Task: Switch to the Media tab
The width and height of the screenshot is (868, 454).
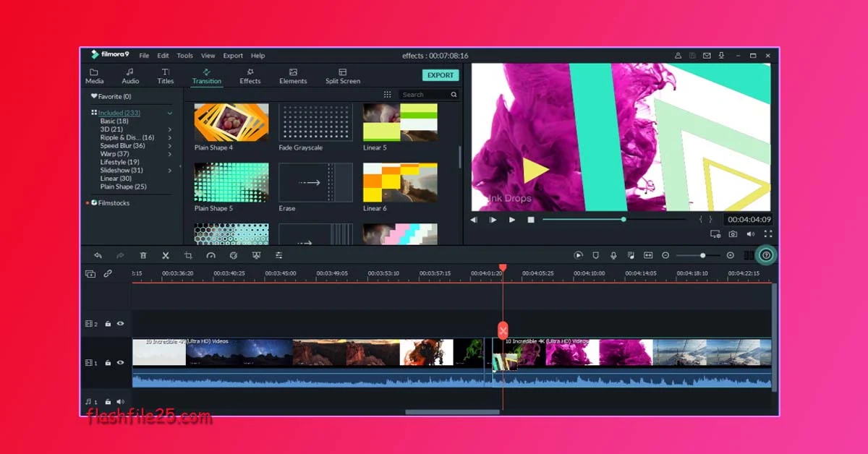Action: (95, 76)
